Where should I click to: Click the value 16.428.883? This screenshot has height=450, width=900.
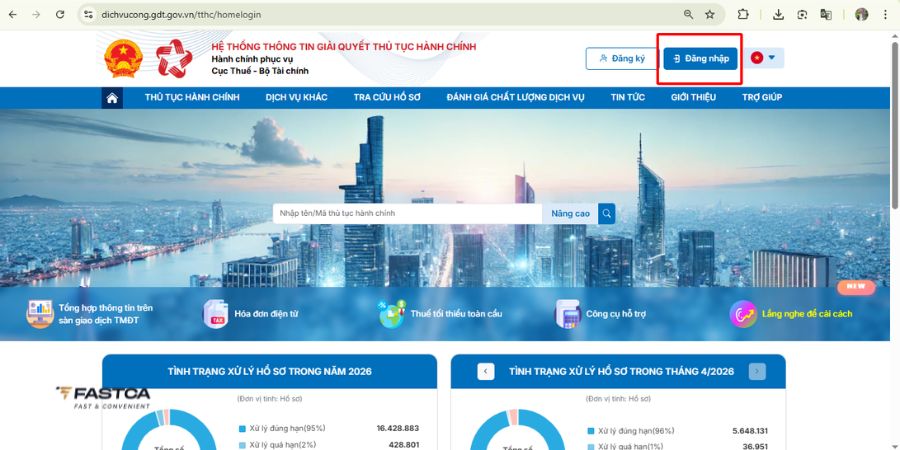[398, 428]
